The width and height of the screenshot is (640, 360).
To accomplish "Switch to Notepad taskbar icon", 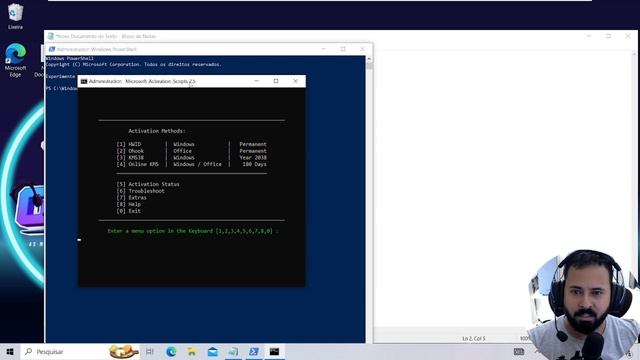I will [x=233, y=351].
